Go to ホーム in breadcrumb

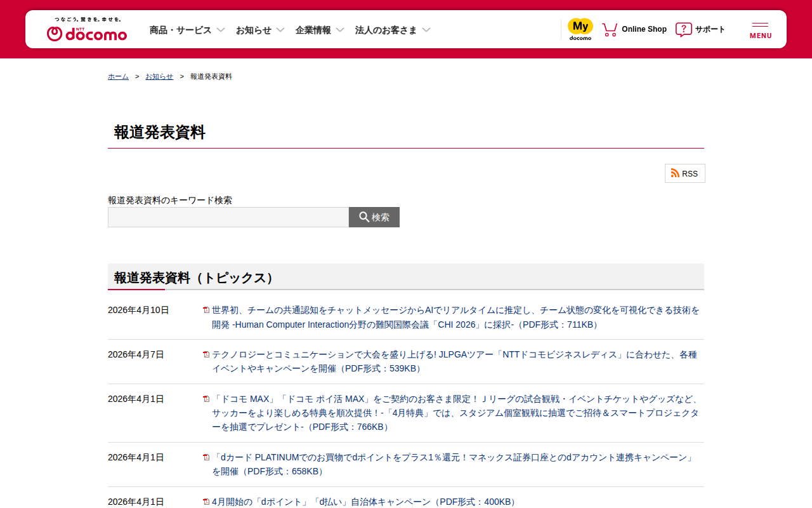118,77
